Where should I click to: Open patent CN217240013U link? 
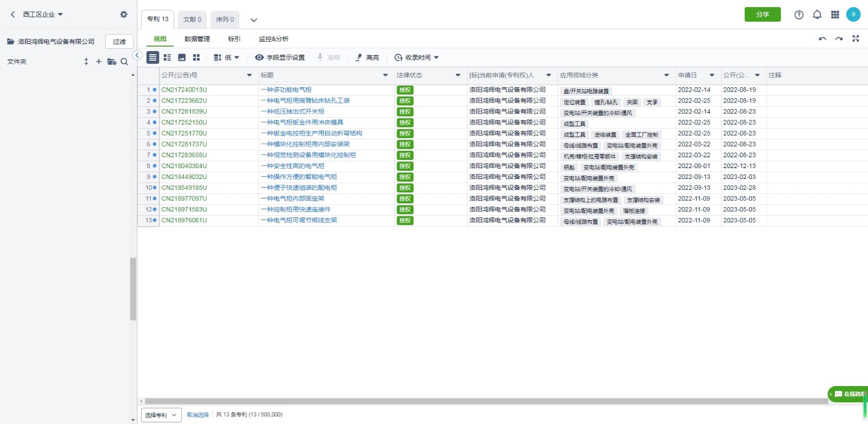coord(184,90)
